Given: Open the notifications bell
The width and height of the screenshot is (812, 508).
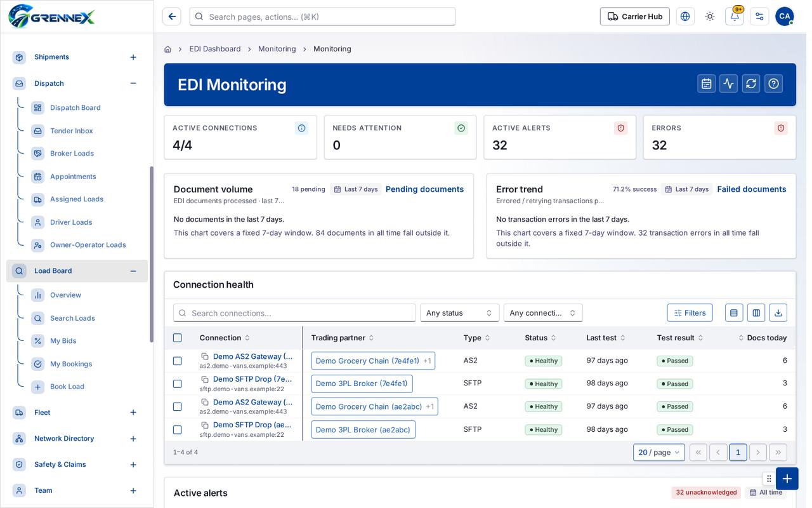Looking at the screenshot, I should pyautogui.click(x=735, y=17).
